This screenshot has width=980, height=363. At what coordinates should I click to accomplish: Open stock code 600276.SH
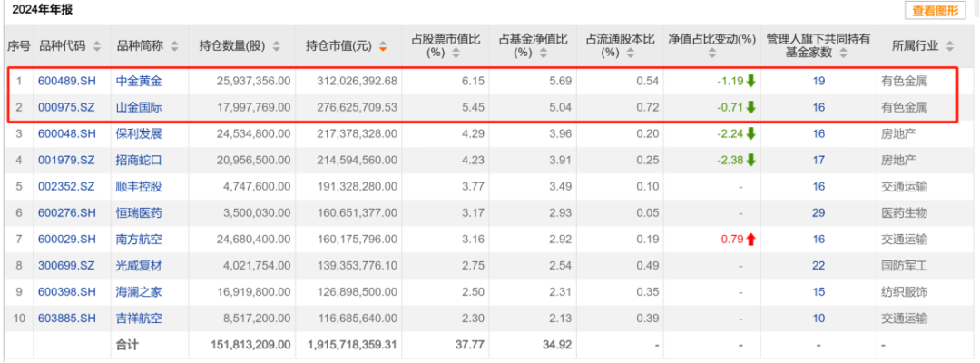[67, 213]
